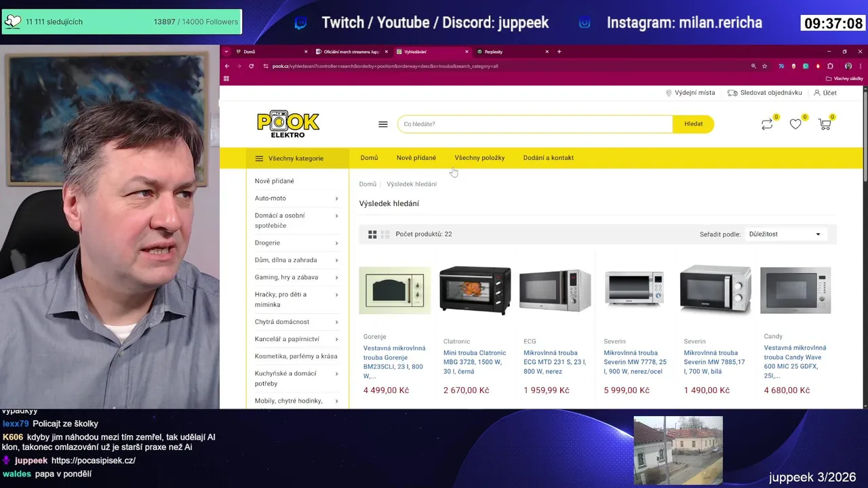The width and height of the screenshot is (868, 488).
Task: Open the hamburger menu beside search field
Action: (x=383, y=124)
